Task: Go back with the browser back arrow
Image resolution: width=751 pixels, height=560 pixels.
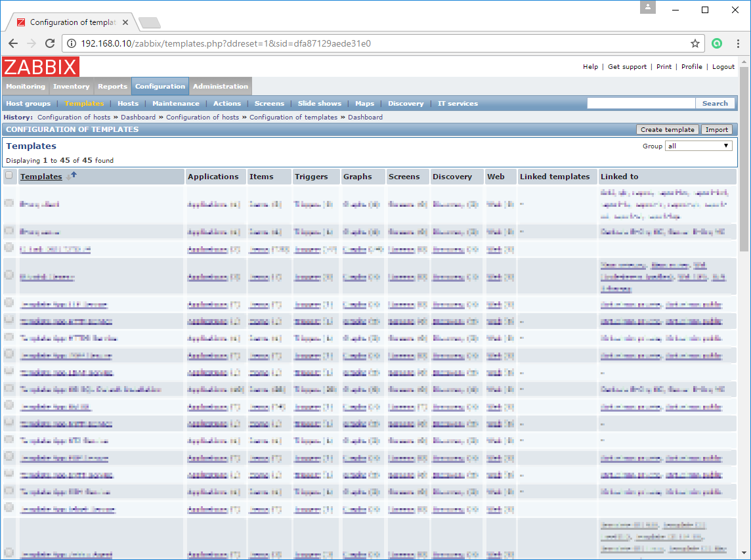Action: (13, 43)
